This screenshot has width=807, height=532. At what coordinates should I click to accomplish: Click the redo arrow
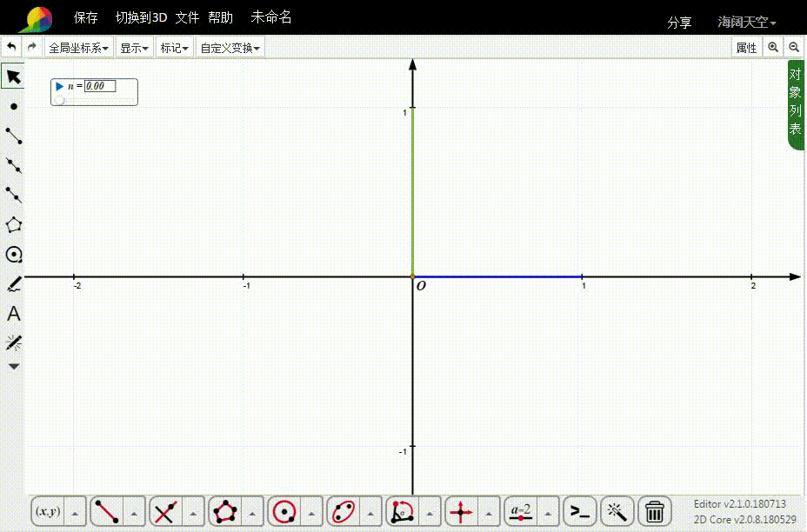(32, 47)
